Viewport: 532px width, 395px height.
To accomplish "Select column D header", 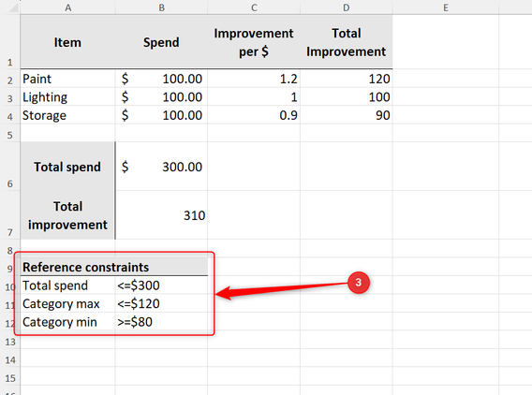I will (346, 7).
